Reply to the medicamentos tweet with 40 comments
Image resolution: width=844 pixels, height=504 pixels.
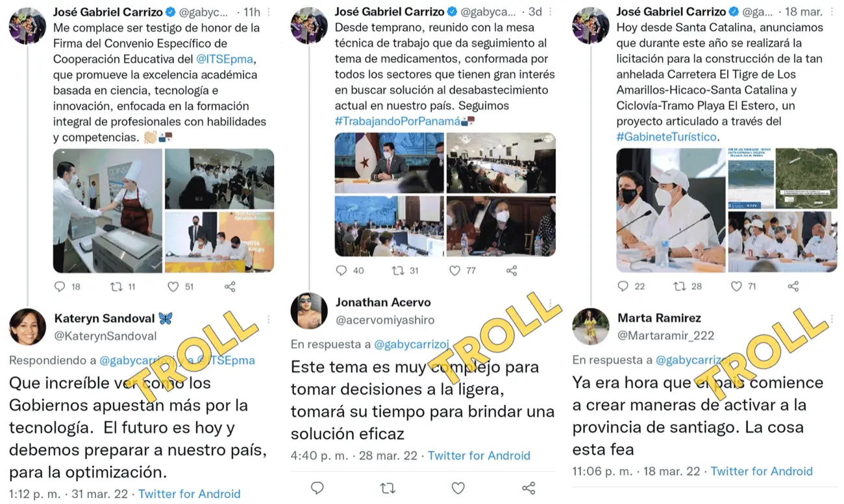point(341,270)
